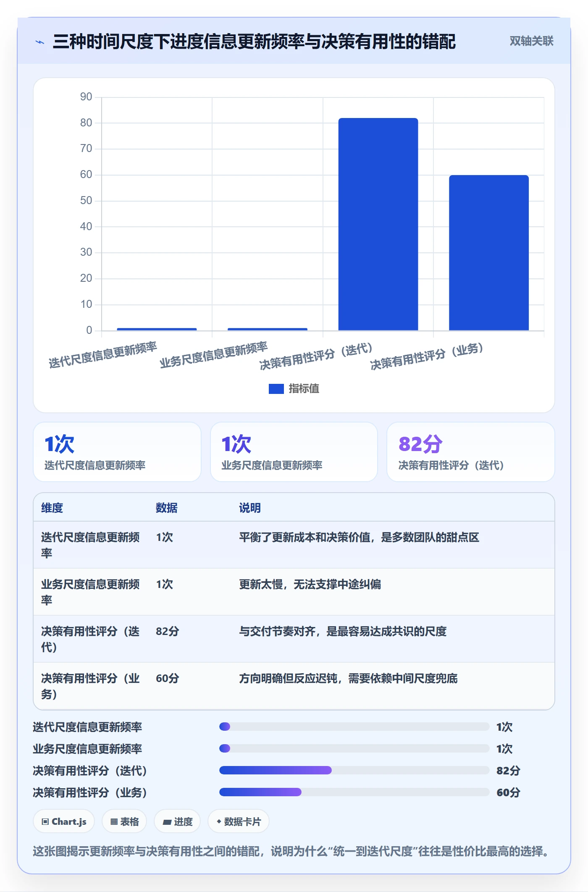The height and width of the screenshot is (892, 588).
Task: Click x-axis label 决策有用性评分（迭代）
Action: pyautogui.click(x=316, y=357)
